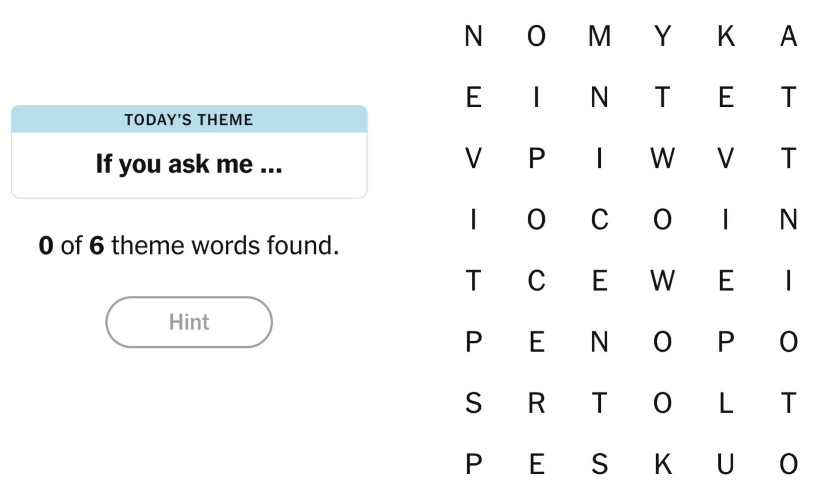Click the W in the third row
This screenshot has height=504, width=819.
663,160
